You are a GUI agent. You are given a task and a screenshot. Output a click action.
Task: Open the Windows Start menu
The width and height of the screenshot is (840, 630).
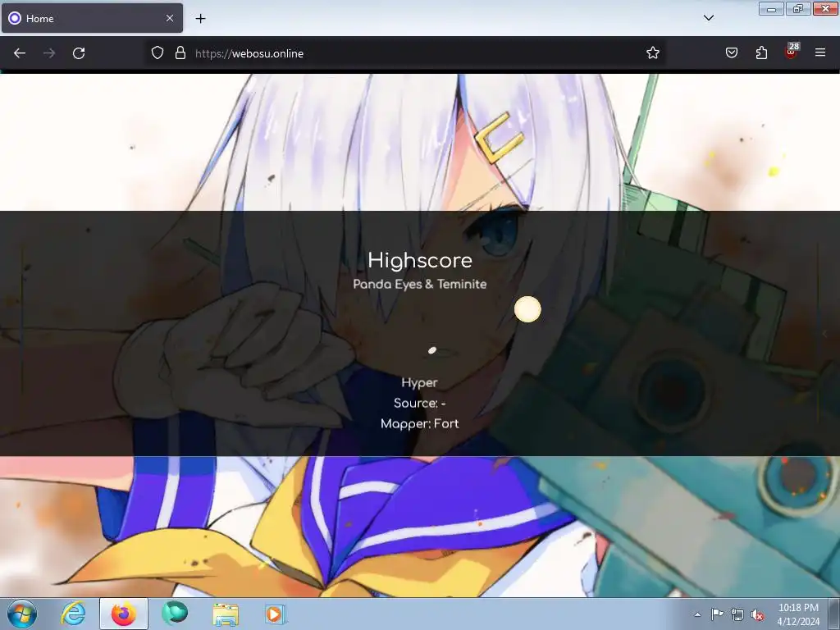click(x=22, y=614)
